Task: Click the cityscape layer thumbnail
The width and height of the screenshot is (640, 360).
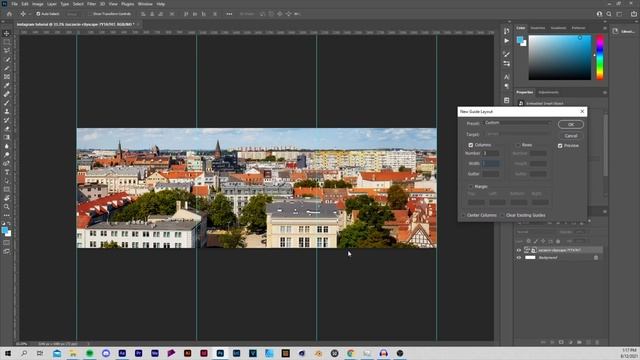Action: tap(530, 250)
